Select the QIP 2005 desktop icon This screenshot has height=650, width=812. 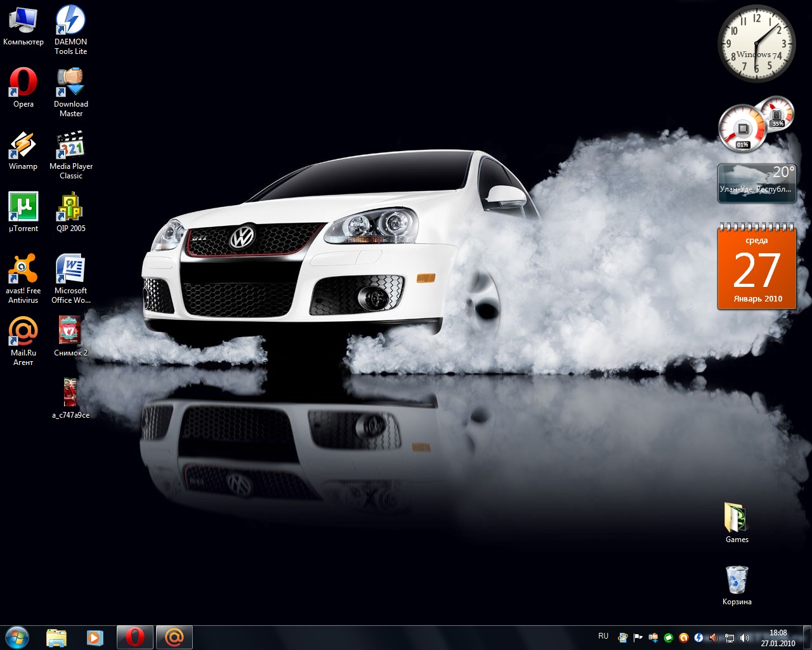click(x=70, y=208)
